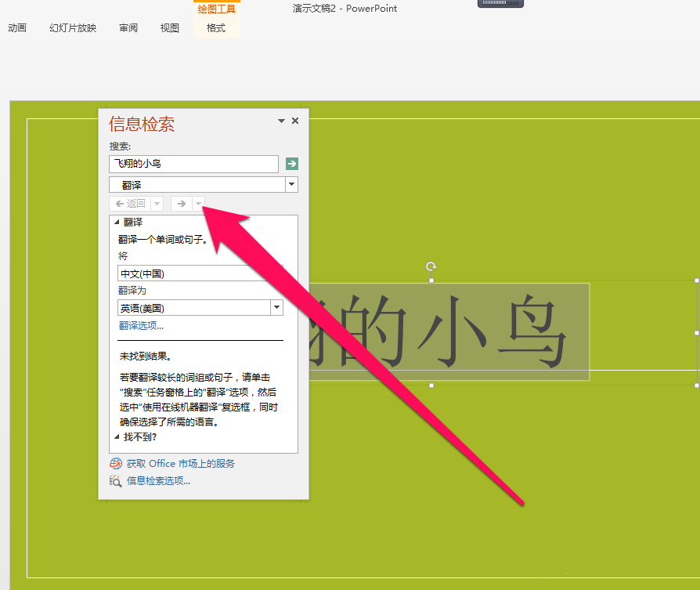Click the 返回 back arrow icon
Image resolution: width=700 pixels, height=590 pixels.
(119, 203)
